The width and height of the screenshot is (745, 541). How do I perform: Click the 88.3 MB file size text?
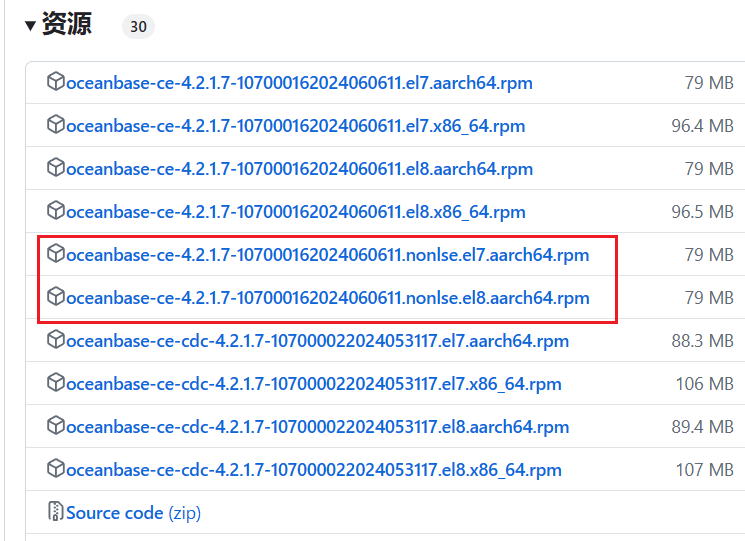702,341
